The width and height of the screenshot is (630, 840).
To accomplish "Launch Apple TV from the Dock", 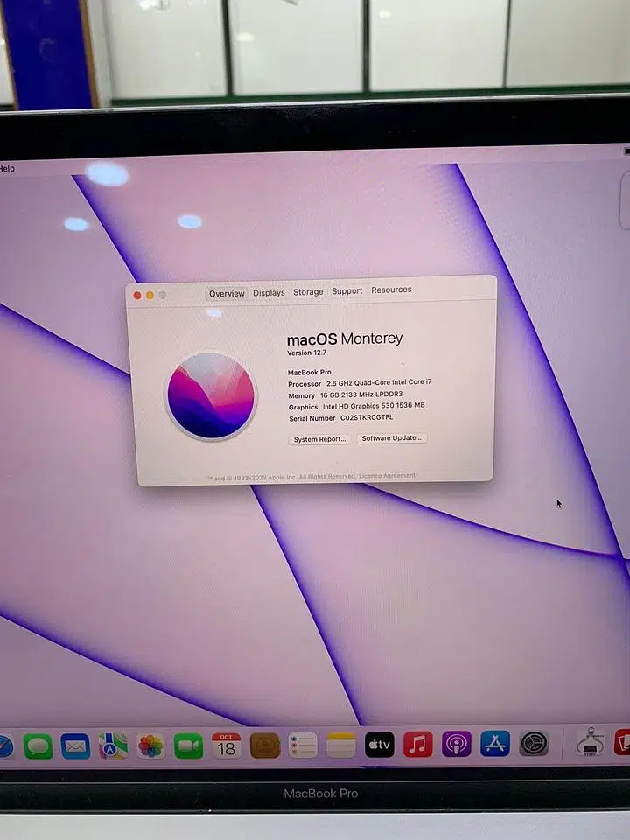I will (x=379, y=744).
